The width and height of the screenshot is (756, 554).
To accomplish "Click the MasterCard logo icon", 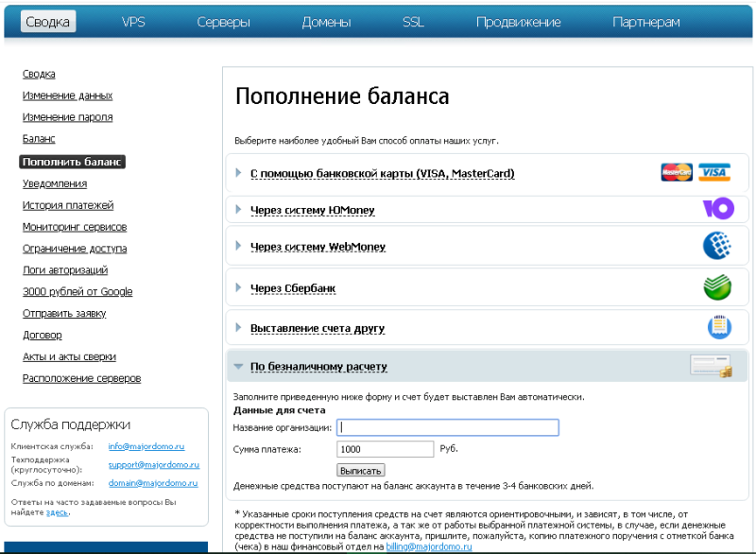I will coord(677,172).
